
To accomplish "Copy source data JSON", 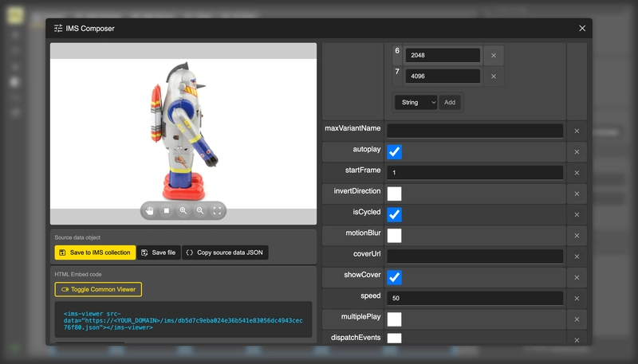I will coord(225,252).
